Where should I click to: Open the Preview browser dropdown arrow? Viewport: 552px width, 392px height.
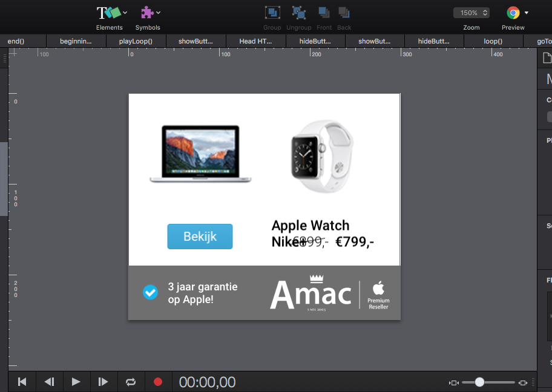click(x=527, y=13)
